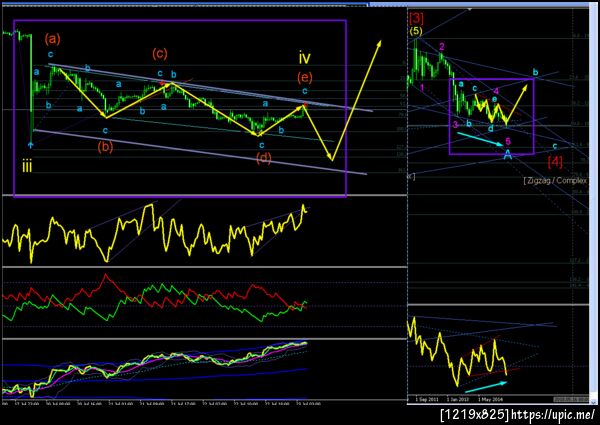600x425 pixels.
Task: Click the orange (d) wave label
Action: 264,158
